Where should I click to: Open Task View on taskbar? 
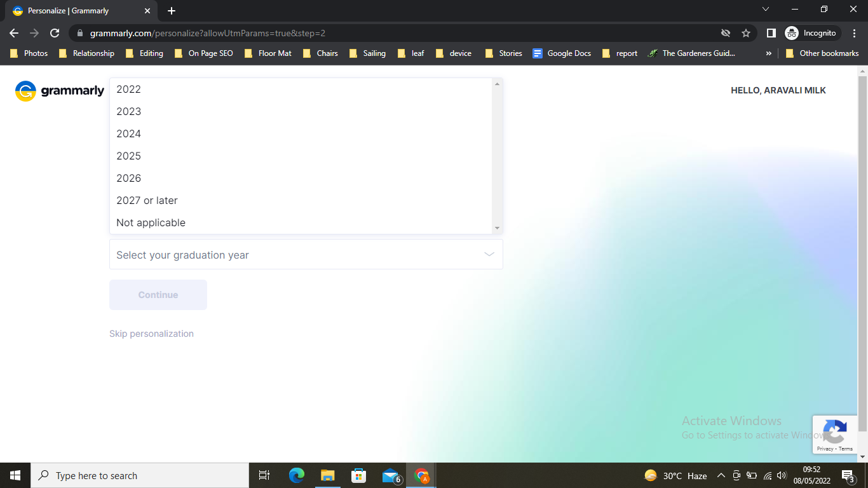click(264, 475)
